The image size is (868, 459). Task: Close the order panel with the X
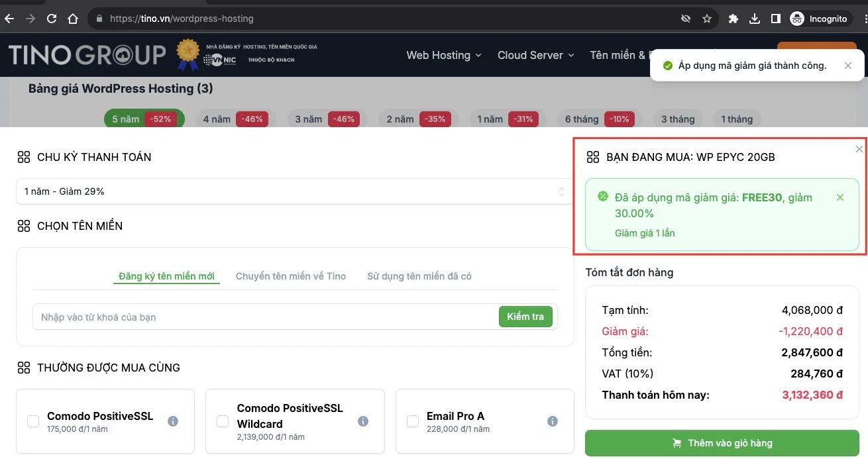(859, 149)
